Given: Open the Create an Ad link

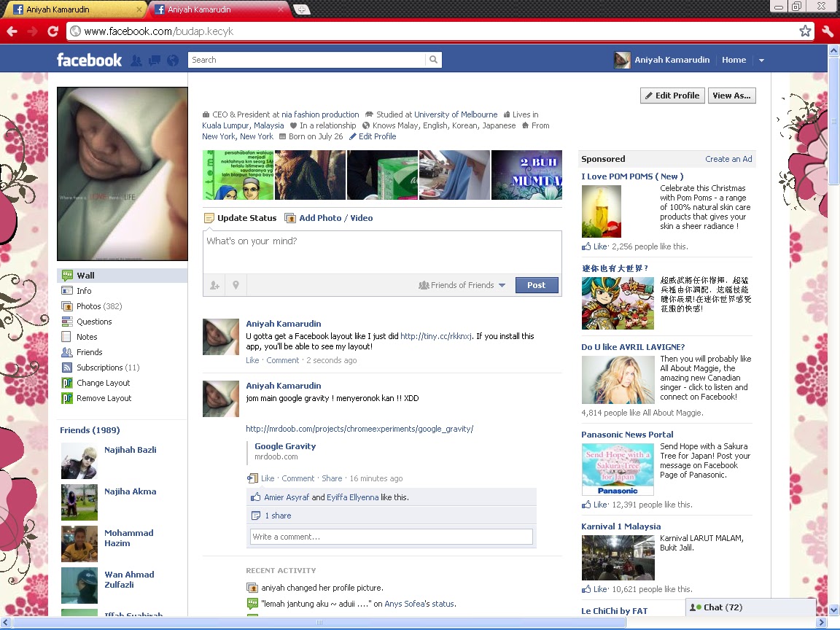Looking at the screenshot, I should point(728,159).
